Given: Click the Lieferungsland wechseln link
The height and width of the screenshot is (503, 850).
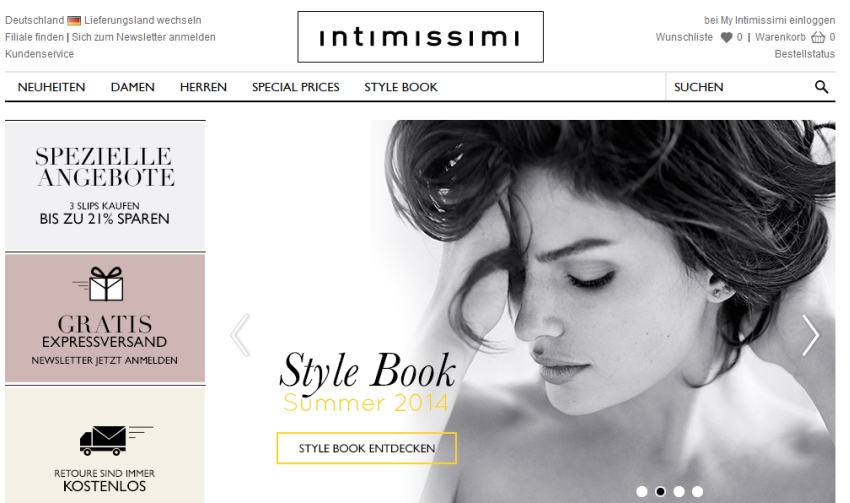Looking at the screenshot, I should (x=142, y=20).
